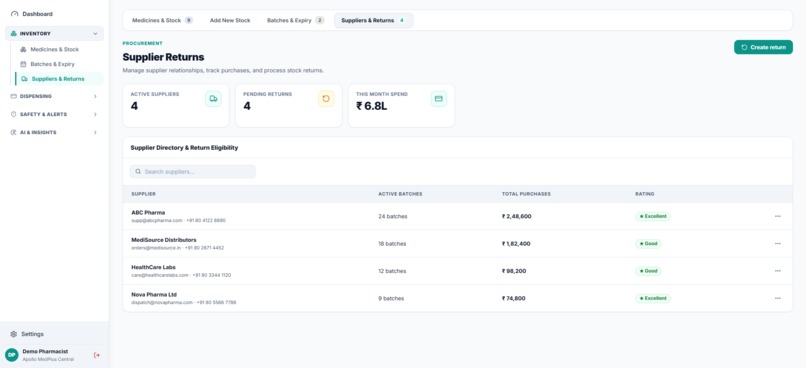Click the Active Suppliers truck icon
The image size is (806, 368).
click(213, 99)
